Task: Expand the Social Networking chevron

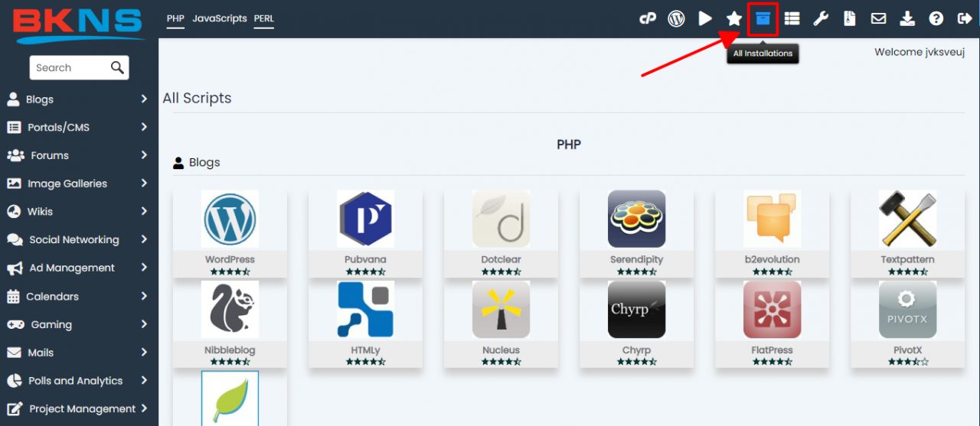Action: (x=144, y=239)
